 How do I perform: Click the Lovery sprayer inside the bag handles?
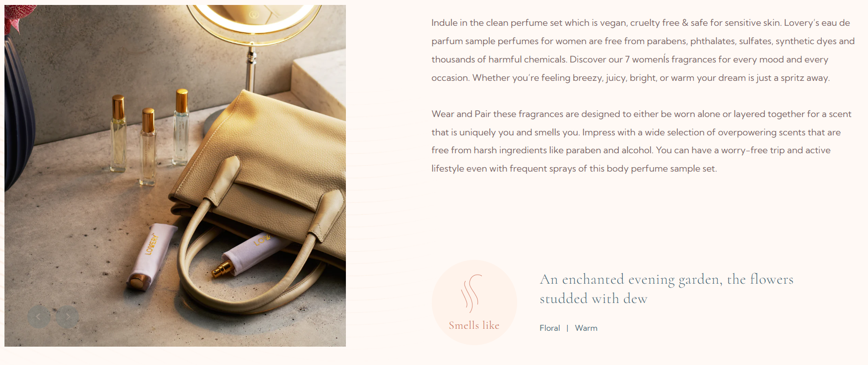point(250,254)
